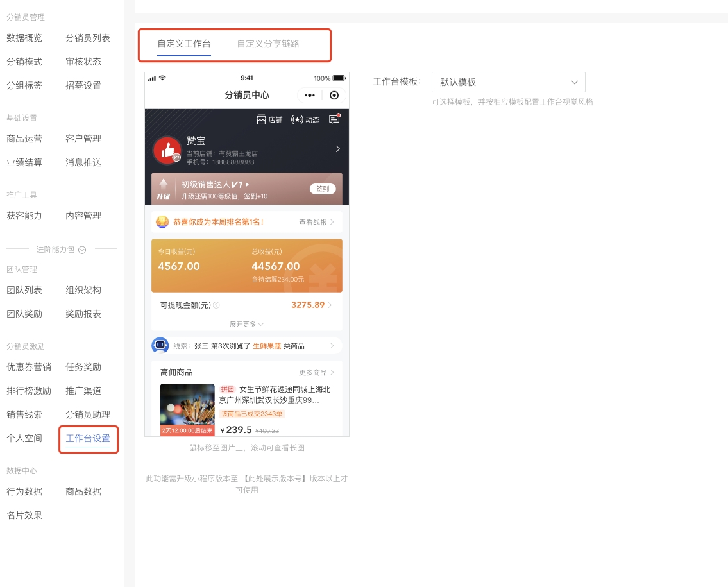728x587 pixels.
Task: Open 行为数据 in 数据中心
Action: click(24, 492)
